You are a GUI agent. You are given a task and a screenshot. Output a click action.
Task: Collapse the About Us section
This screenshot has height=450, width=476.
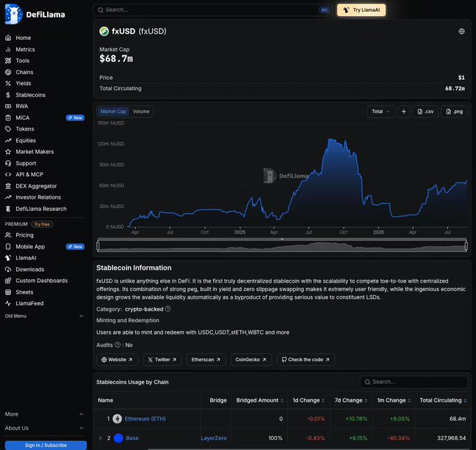[x=44, y=428]
